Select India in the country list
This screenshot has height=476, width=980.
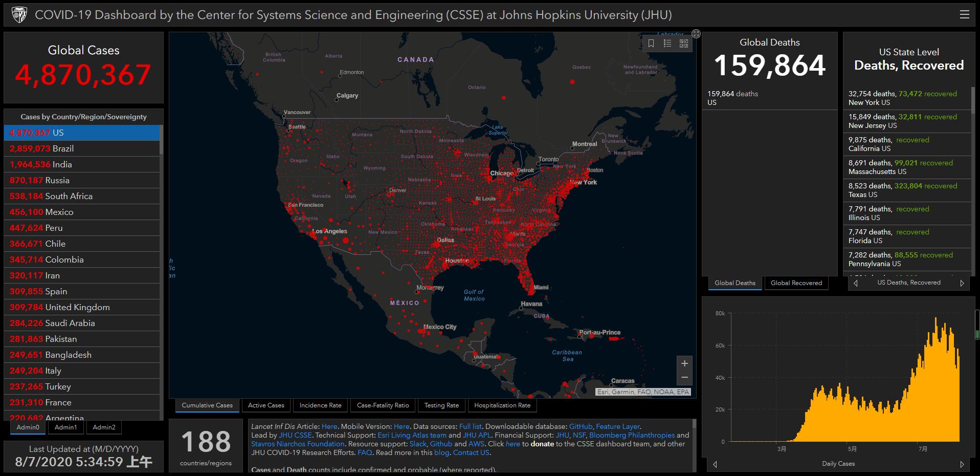pyautogui.click(x=82, y=164)
